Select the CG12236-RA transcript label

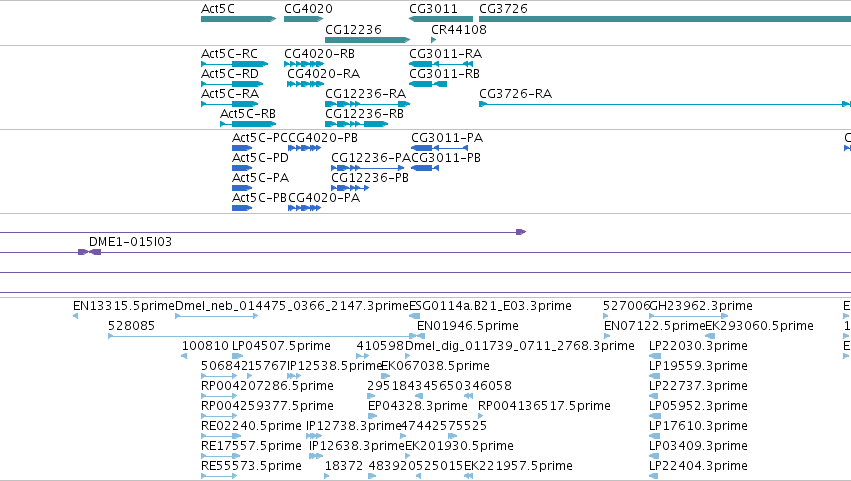365,94
